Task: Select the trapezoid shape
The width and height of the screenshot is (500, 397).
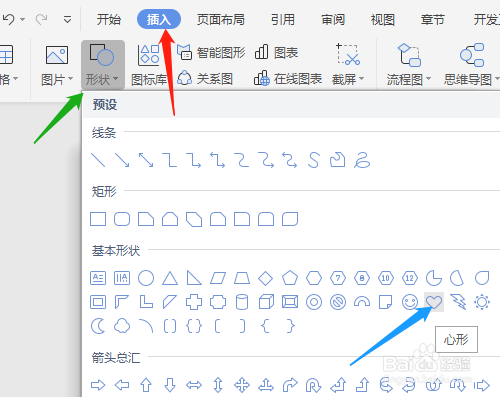Action: pos(242,278)
